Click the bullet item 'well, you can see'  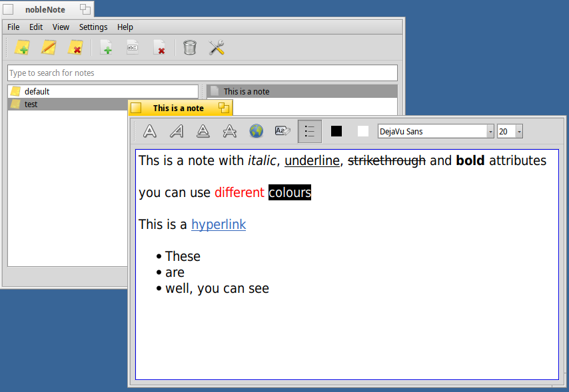click(x=217, y=289)
